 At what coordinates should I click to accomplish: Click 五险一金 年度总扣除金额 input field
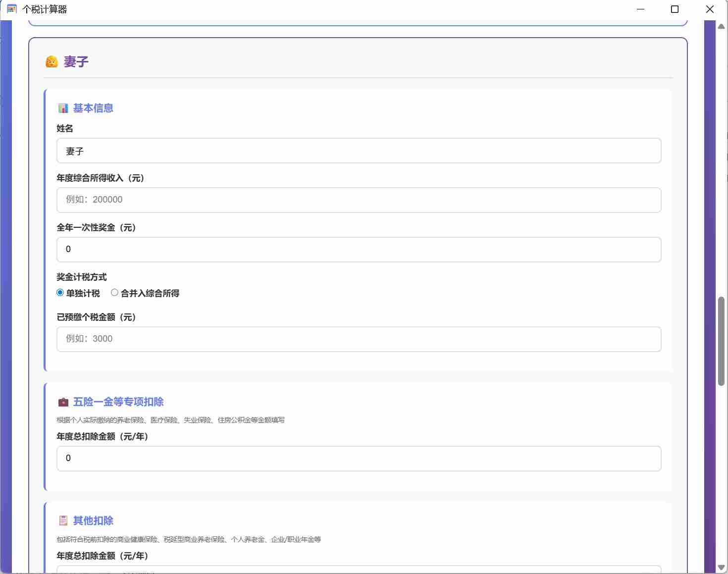[x=359, y=459]
